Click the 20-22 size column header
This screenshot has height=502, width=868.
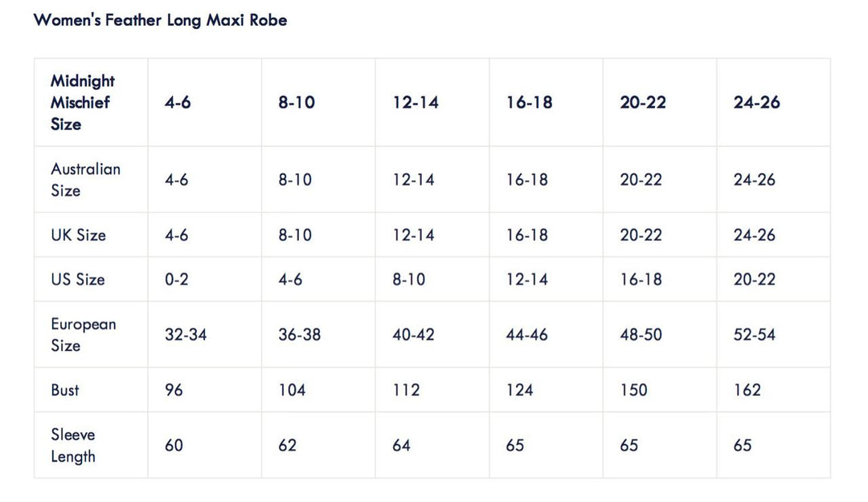660,102
